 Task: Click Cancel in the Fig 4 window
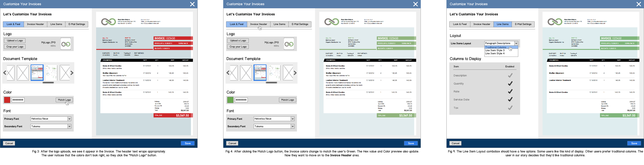(232, 143)
